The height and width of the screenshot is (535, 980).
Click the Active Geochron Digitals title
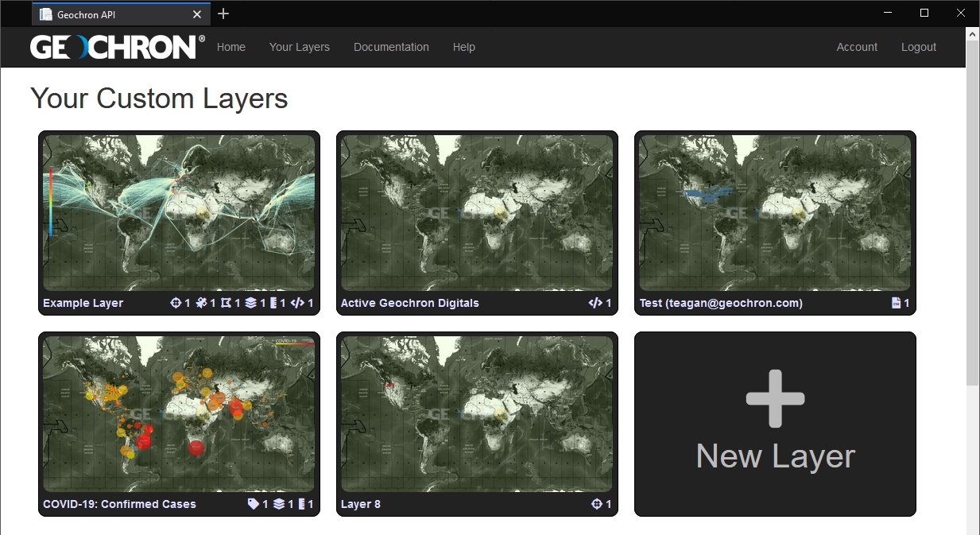coord(409,303)
